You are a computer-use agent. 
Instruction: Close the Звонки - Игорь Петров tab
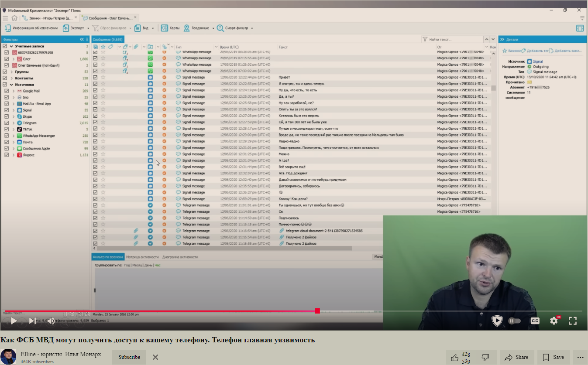(x=76, y=17)
